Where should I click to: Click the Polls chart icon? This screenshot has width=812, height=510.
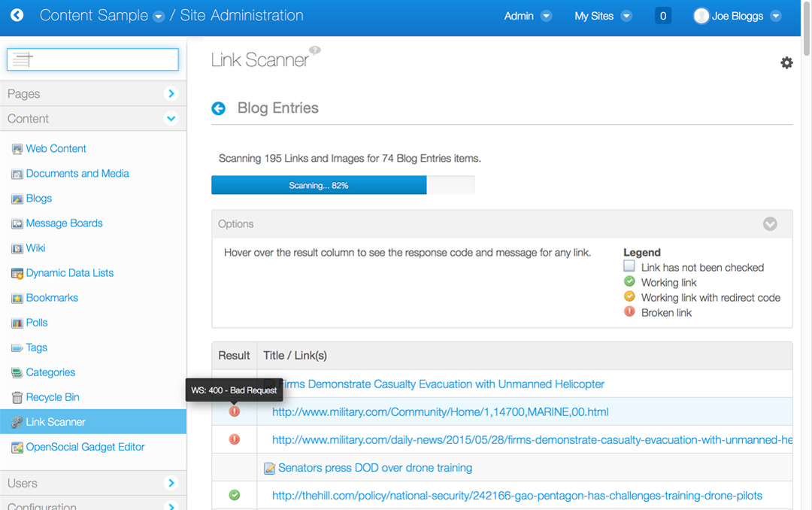(x=17, y=323)
